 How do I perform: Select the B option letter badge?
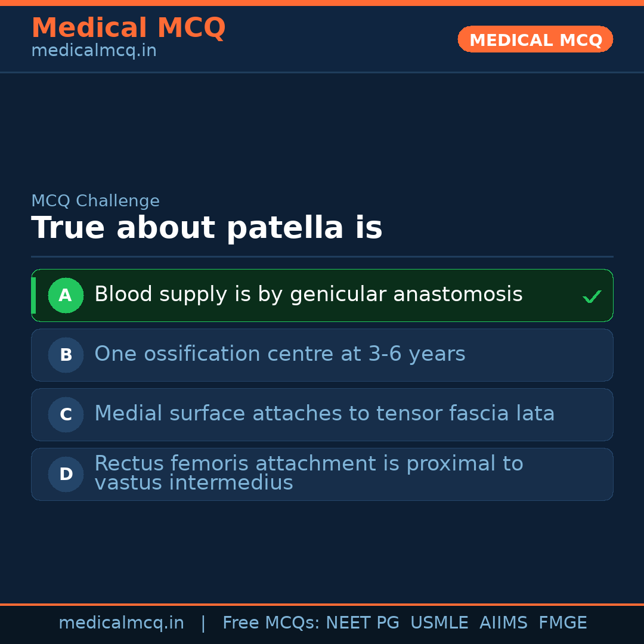[x=66, y=355]
